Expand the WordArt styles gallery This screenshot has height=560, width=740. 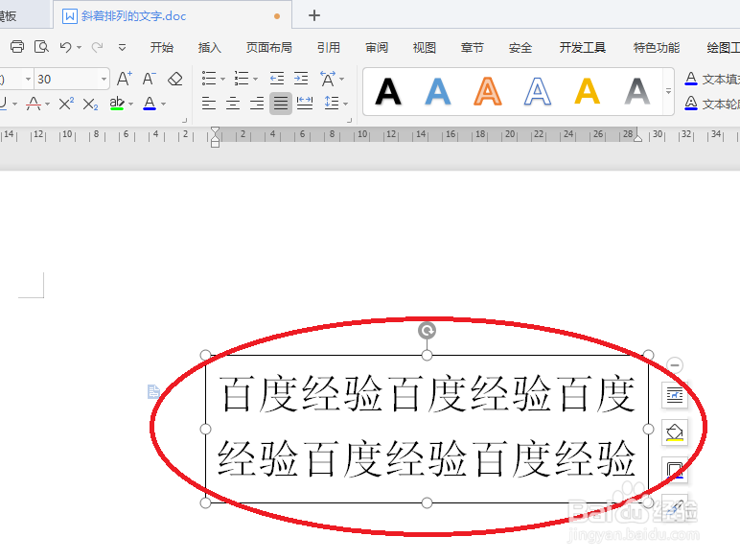(x=668, y=91)
